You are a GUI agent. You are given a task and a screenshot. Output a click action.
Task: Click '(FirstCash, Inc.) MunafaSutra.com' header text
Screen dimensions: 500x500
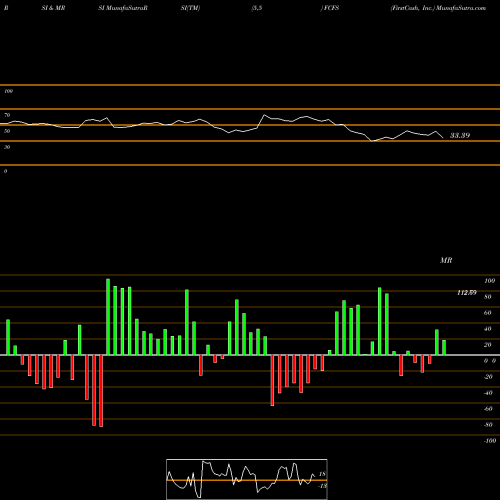(438, 8)
